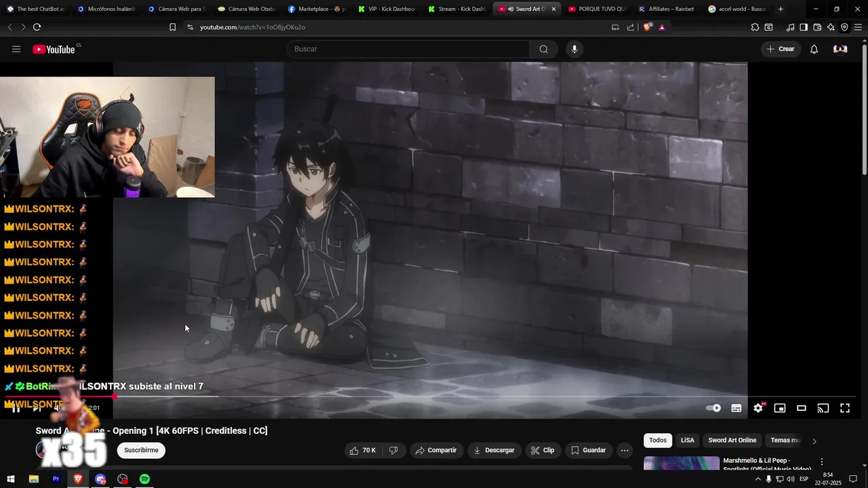
Task: Open more actions ellipsis below video
Action: [625, 450]
